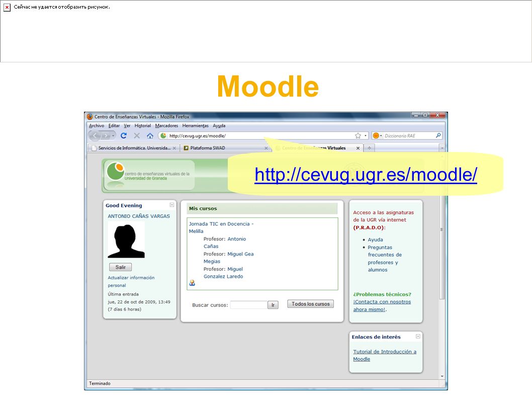The height and width of the screenshot is (399, 532).
Task: Open professor Antonio Cañas link
Action: (225, 243)
